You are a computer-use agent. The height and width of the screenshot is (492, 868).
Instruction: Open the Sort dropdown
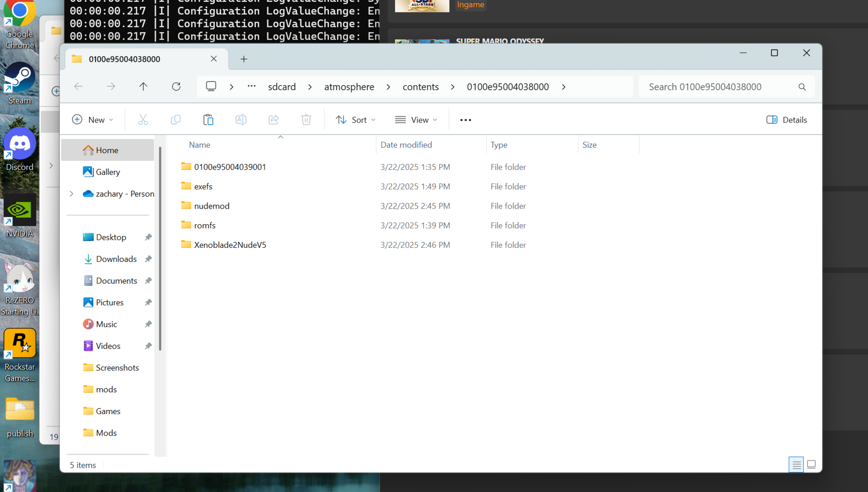(x=356, y=120)
